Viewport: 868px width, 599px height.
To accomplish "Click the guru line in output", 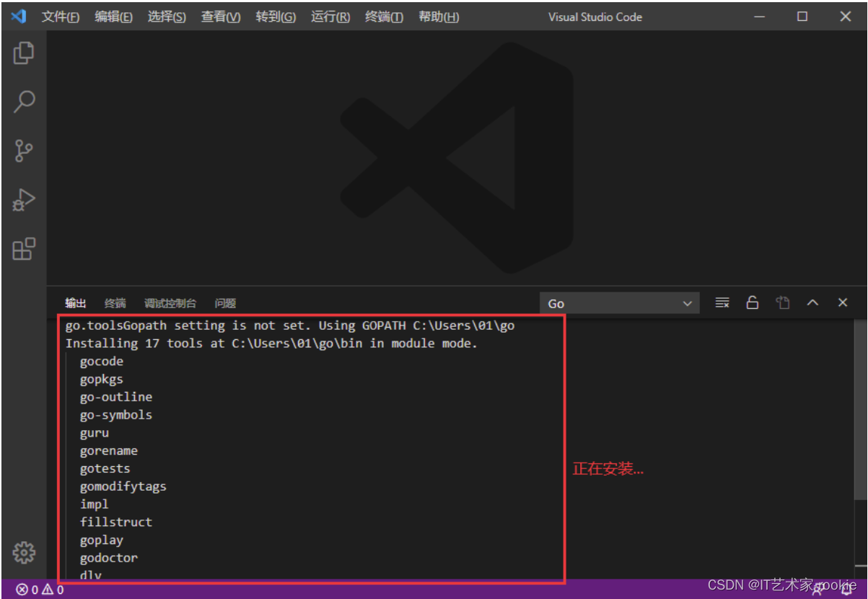I will tap(94, 433).
